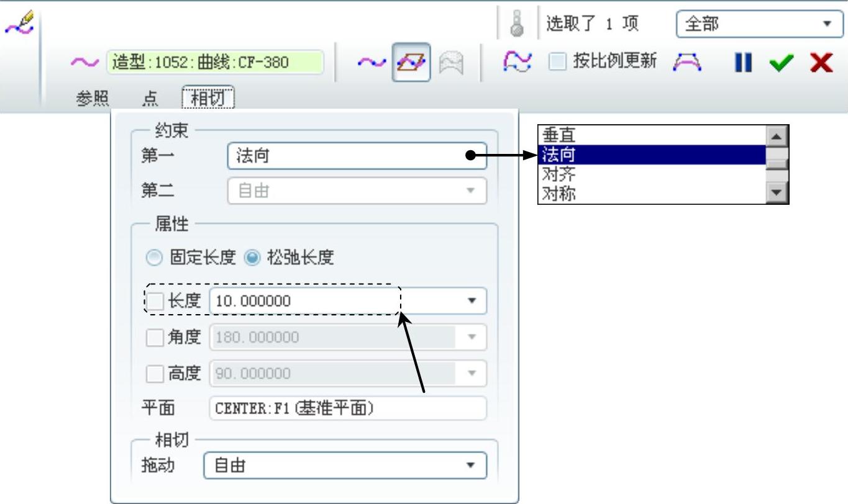Viewport: 848px width, 504px height.
Task: Open the 点 tab
Action: 150,97
